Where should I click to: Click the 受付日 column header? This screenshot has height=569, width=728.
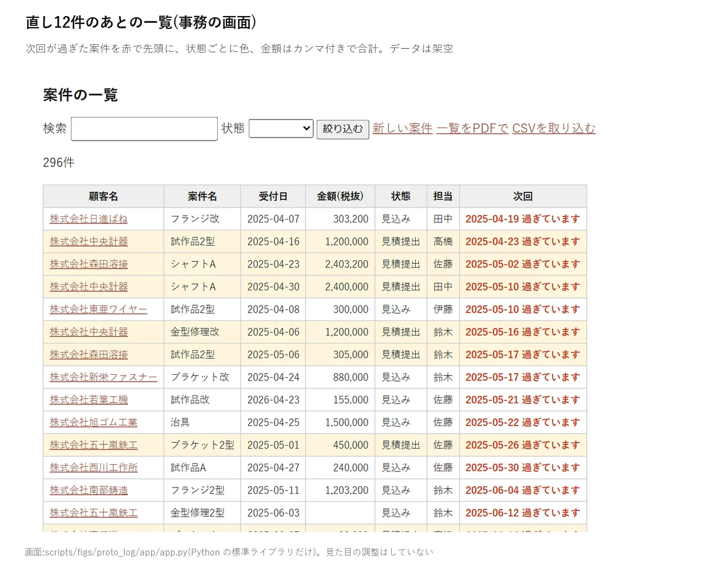273,196
